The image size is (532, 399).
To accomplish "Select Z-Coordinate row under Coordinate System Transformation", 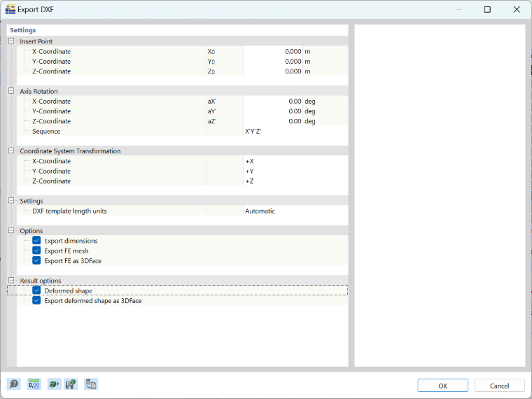I will pyautogui.click(x=182, y=181).
